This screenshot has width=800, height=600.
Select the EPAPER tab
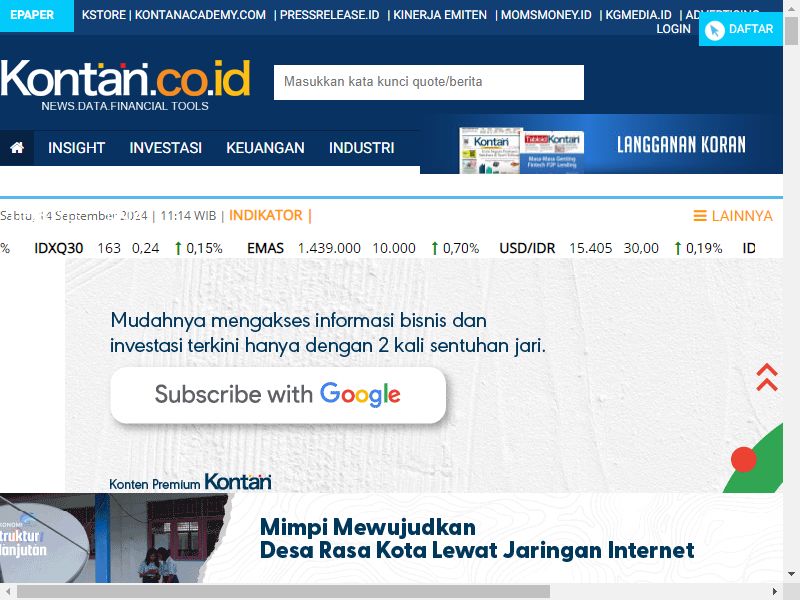[37, 15]
